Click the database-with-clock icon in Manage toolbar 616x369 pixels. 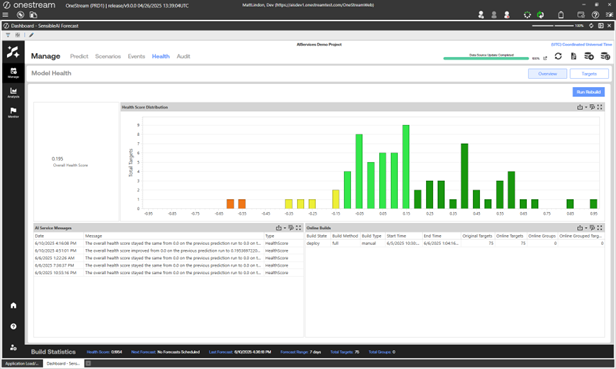(x=605, y=56)
